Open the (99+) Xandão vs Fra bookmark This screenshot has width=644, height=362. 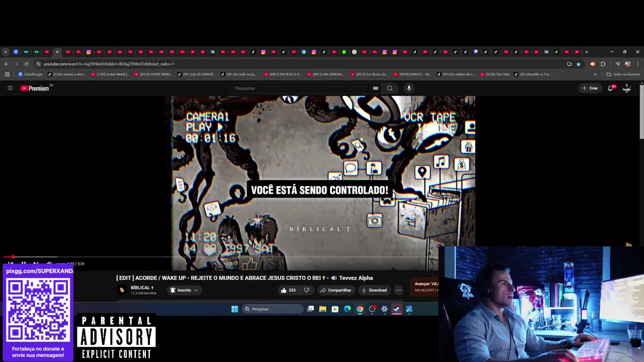533,74
